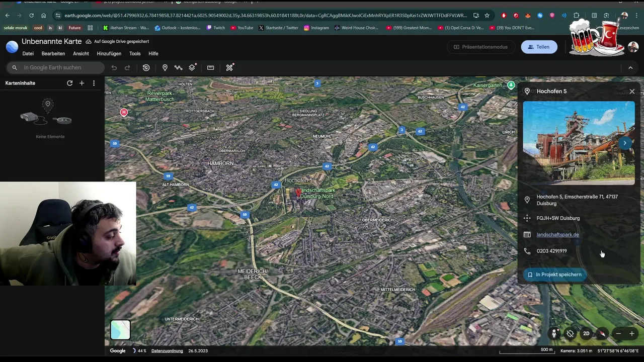Click the Google Earth search field
The image size is (644, 362).
coord(56,67)
